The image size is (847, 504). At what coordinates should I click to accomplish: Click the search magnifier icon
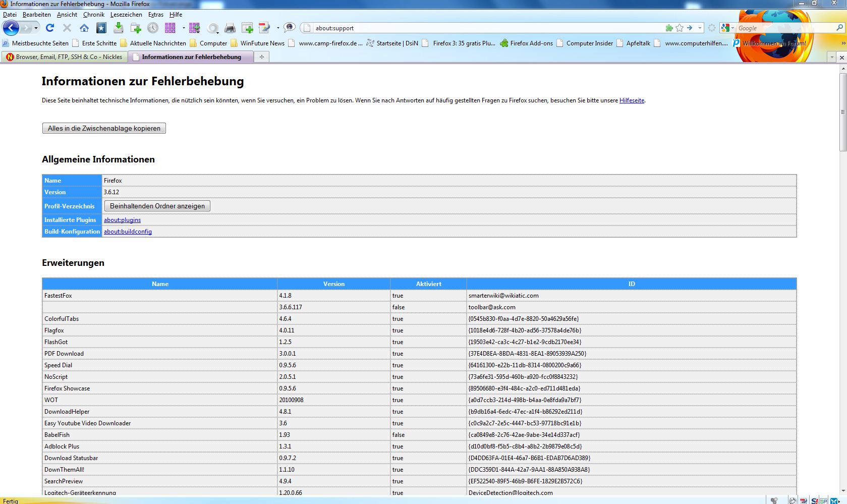pos(839,28)
